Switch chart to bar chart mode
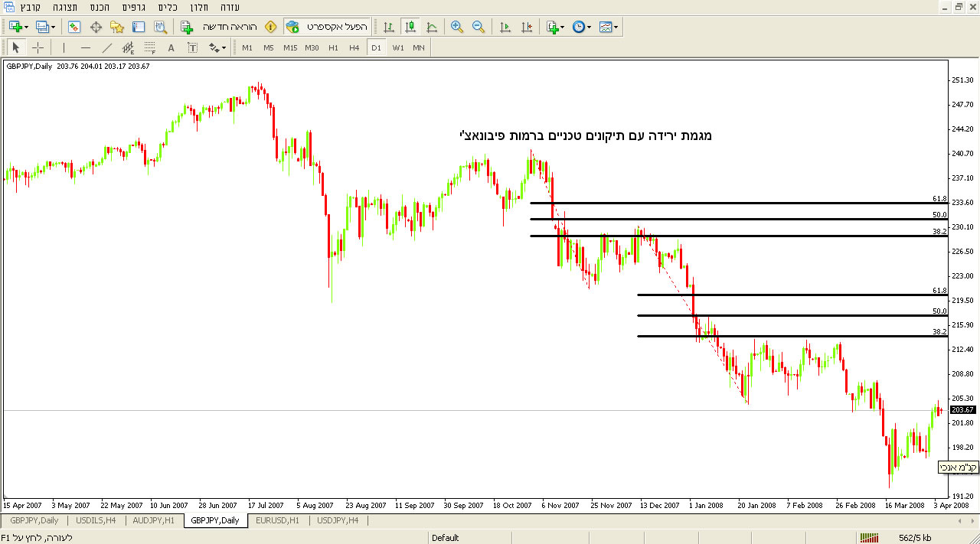 [x=389, y=27]
